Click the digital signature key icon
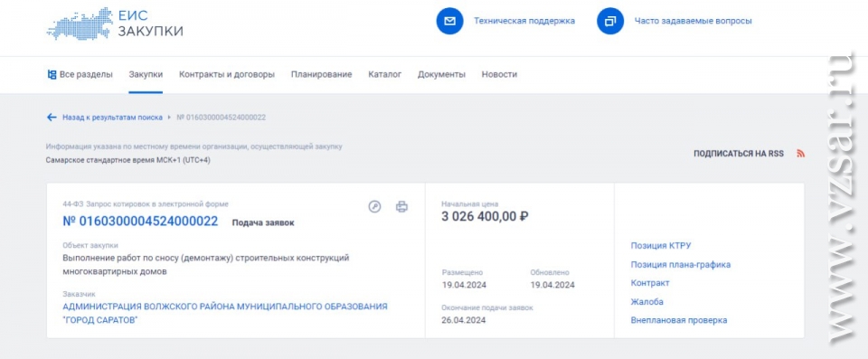Screen dimensions: 868x359 coord(374,207)
